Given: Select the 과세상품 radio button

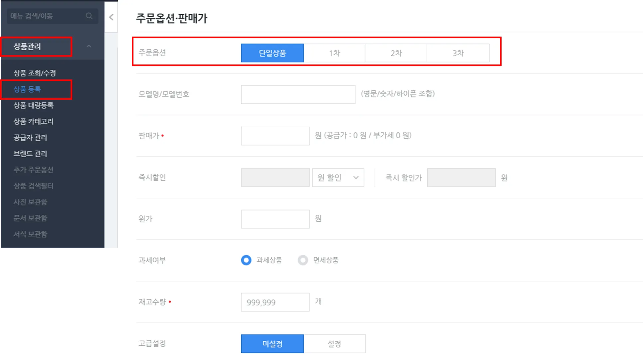Looking at the screenshot, I should pyautogui.click(x=246, y=260).
